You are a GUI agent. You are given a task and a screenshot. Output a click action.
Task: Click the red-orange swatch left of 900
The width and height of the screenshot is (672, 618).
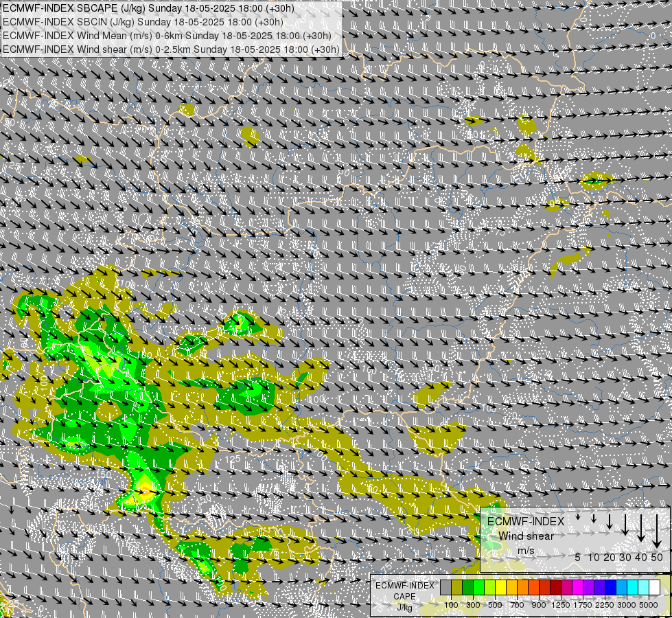tap(534, 588)
